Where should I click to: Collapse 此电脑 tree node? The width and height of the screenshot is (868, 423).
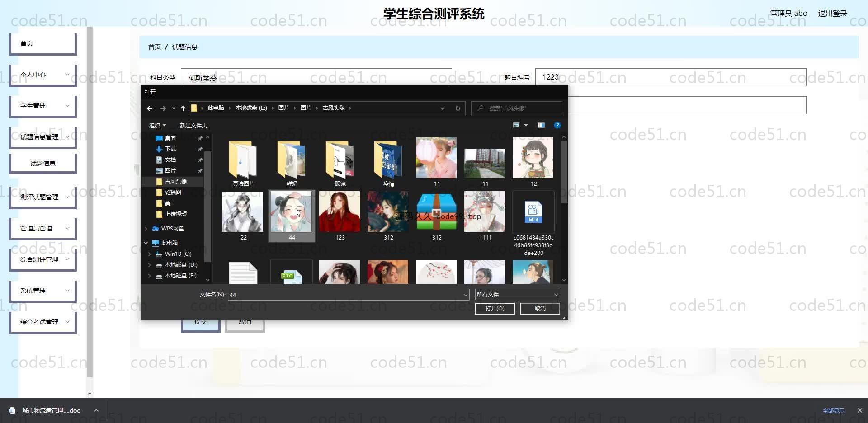pos(146,243)
